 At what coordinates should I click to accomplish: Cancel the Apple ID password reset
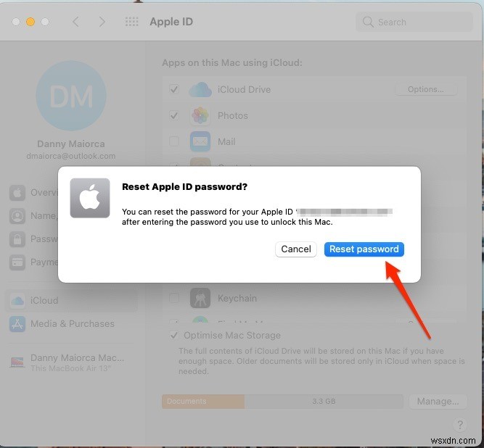[296, 249]
